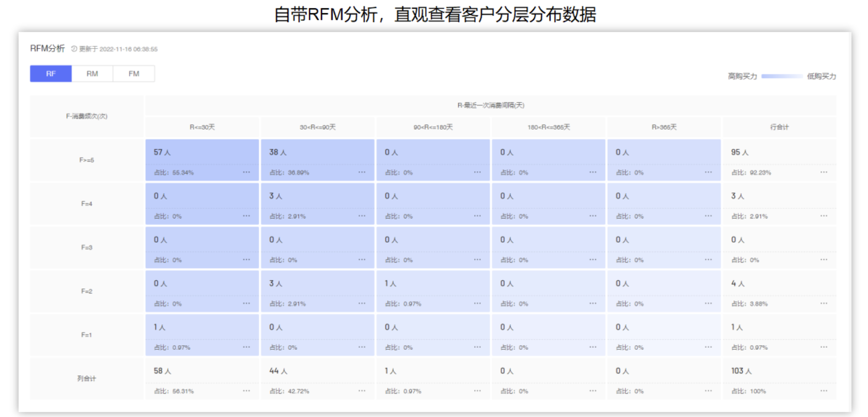Screen dimensions: 868x417
Task: Click the R<=30天 column header
Action: click(x=202, y=127)
